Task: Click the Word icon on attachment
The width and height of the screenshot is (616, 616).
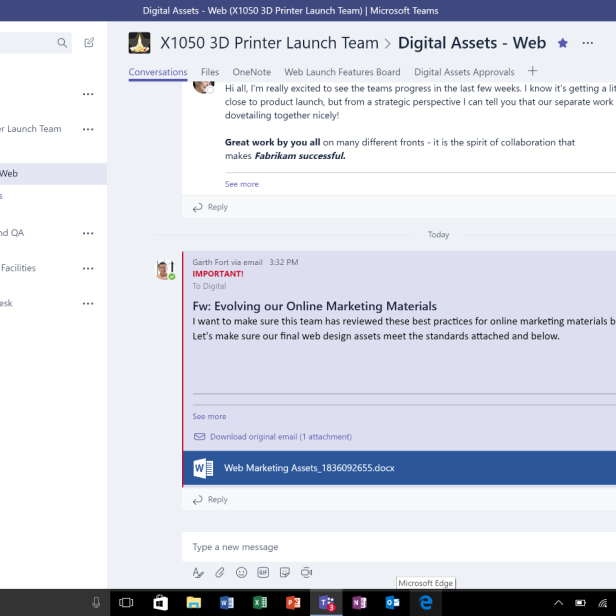Action: pos(203,468)
